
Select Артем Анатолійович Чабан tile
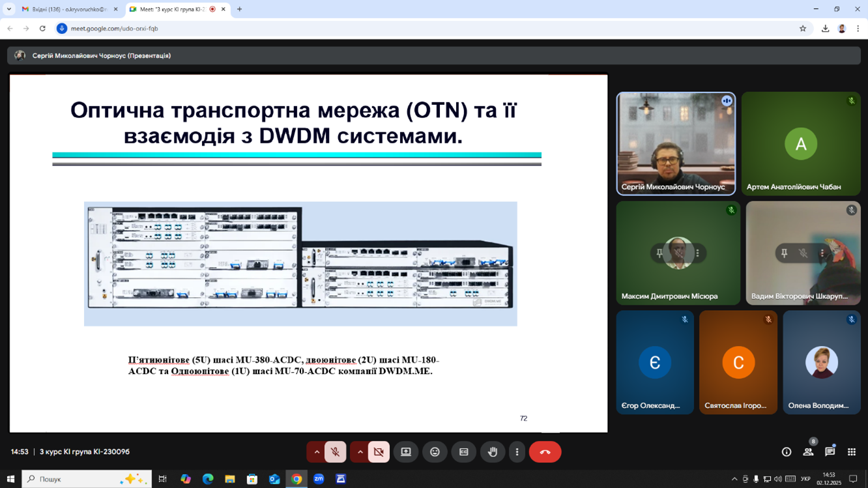coord(801,143)
